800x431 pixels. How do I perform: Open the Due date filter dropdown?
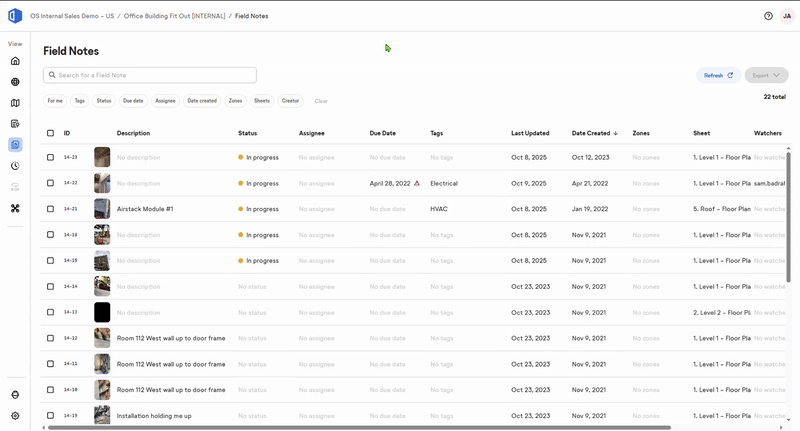[x=133, y=101]
